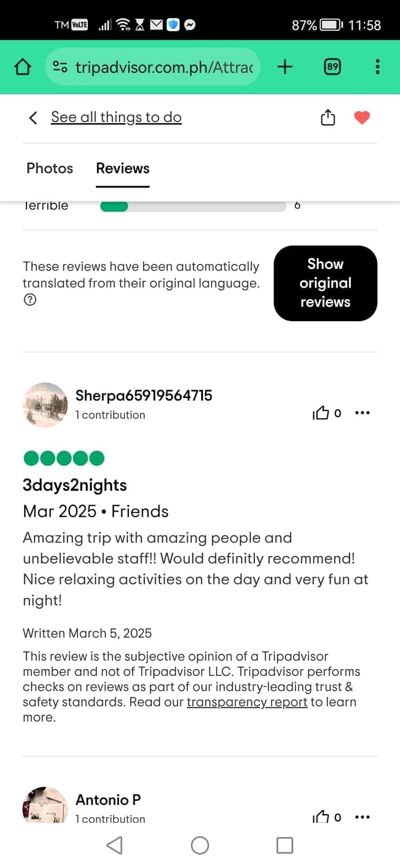This screenshot has height=868, width=400.
Task: Tap the browser home icon
Action: [x=22, y=67]
